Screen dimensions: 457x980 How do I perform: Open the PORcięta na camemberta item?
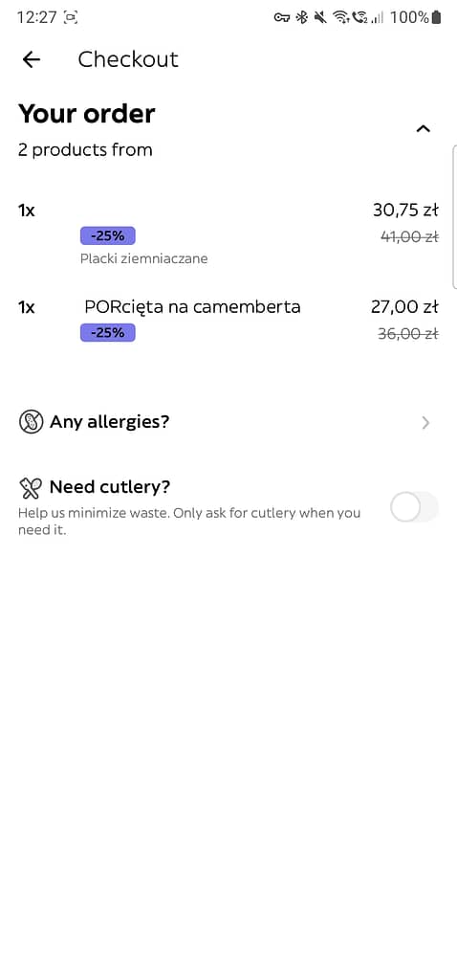(192, 307)
